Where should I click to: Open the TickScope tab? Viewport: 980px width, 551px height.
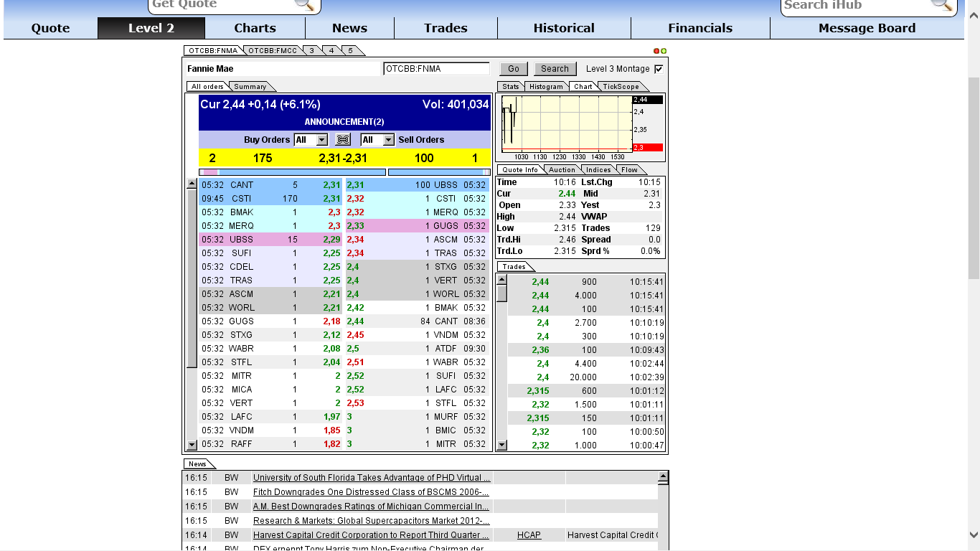621,87
